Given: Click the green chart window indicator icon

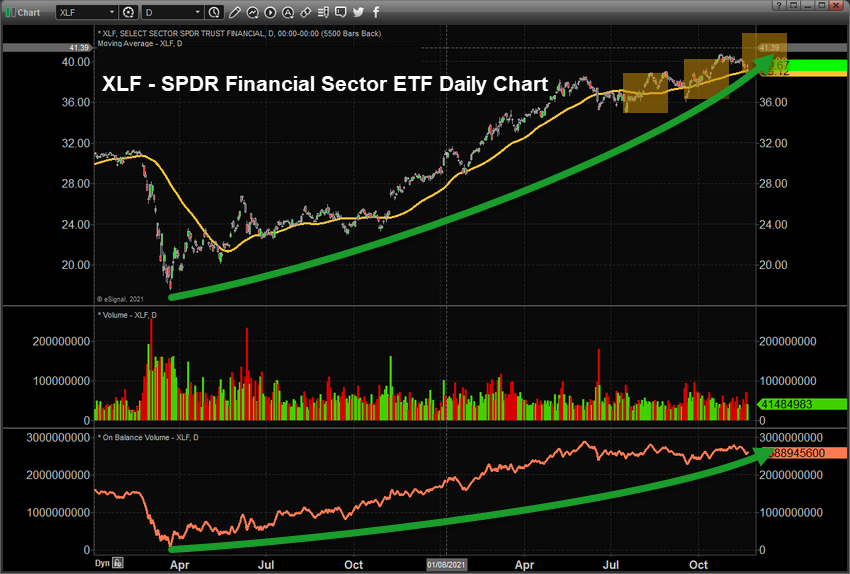Looking at the screenshot, I should (x=10, y=12).
